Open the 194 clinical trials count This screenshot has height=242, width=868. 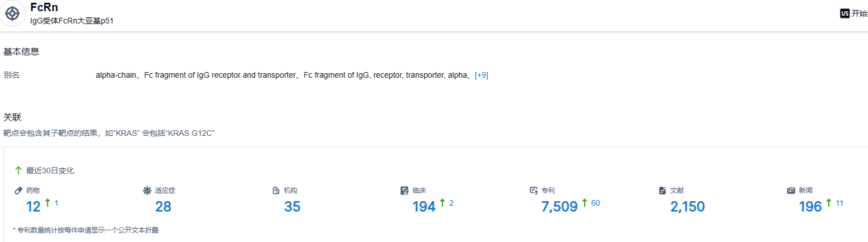(x=424, y=207)
